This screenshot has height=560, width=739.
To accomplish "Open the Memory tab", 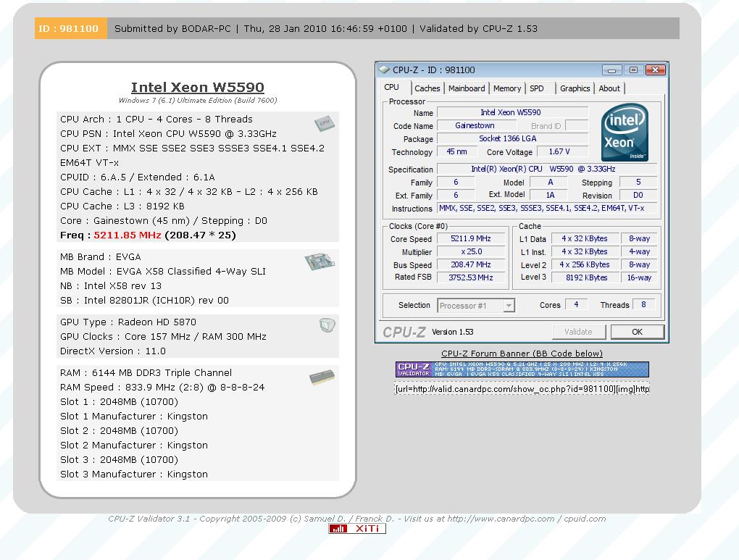I will coord(507,88).
